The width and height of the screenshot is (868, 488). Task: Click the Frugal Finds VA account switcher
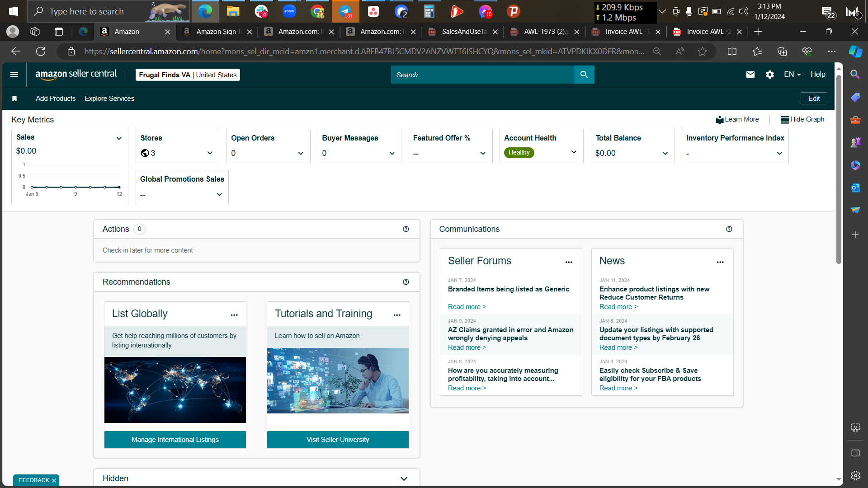(x=188, y=75)
